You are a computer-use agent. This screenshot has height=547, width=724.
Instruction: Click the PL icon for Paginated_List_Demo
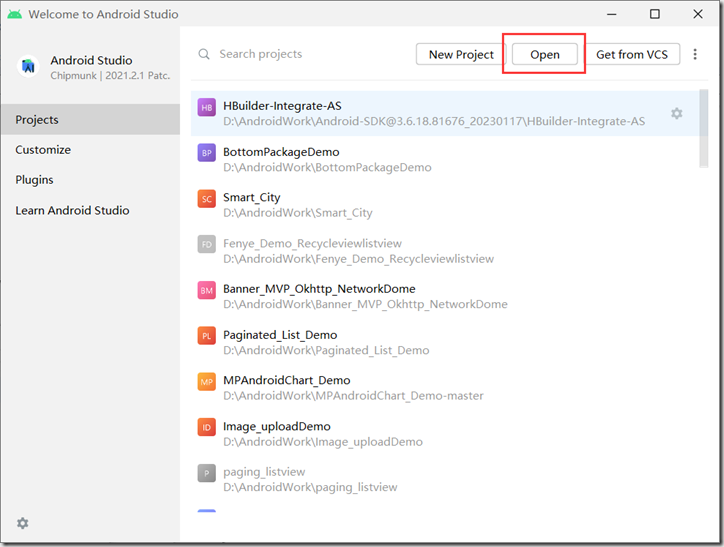(x=206, y=336)
